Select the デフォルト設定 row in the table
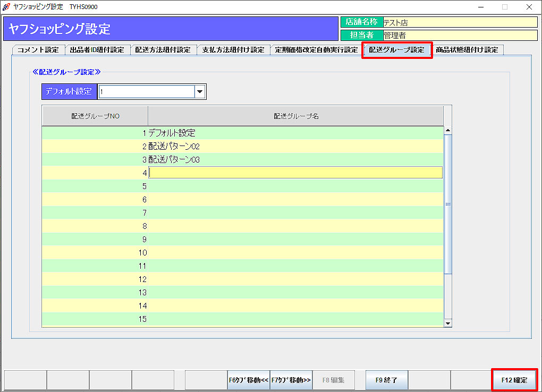This screenshot has height=392, width=542. [295, 133]
